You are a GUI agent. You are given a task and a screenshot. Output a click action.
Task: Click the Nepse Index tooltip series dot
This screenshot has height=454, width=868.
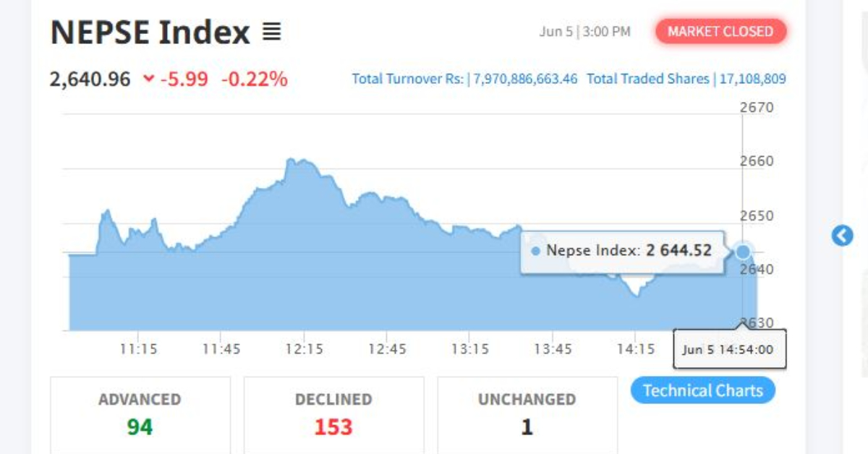point(535,252)
